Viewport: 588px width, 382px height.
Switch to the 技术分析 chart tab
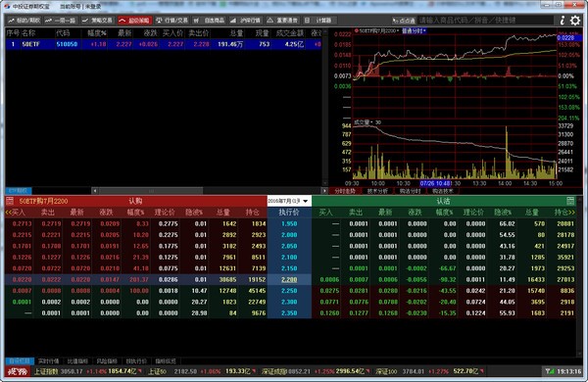(x=377, y=191)
